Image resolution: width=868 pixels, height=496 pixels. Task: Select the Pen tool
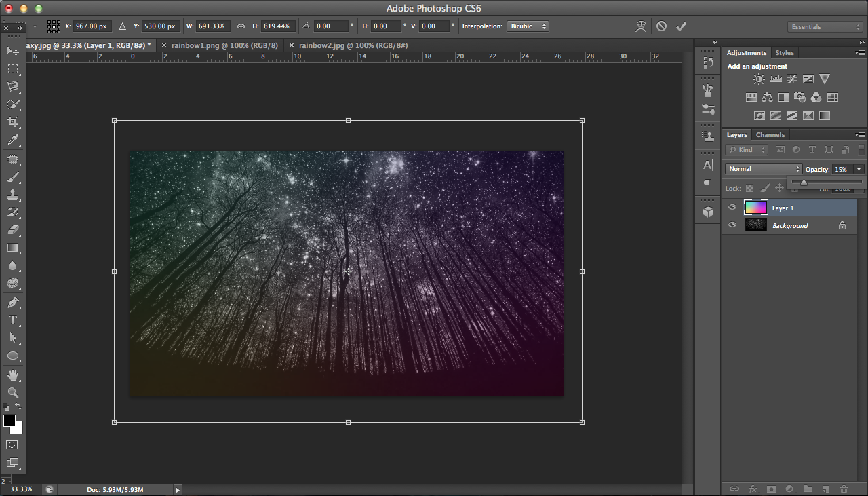pos(13,303)
